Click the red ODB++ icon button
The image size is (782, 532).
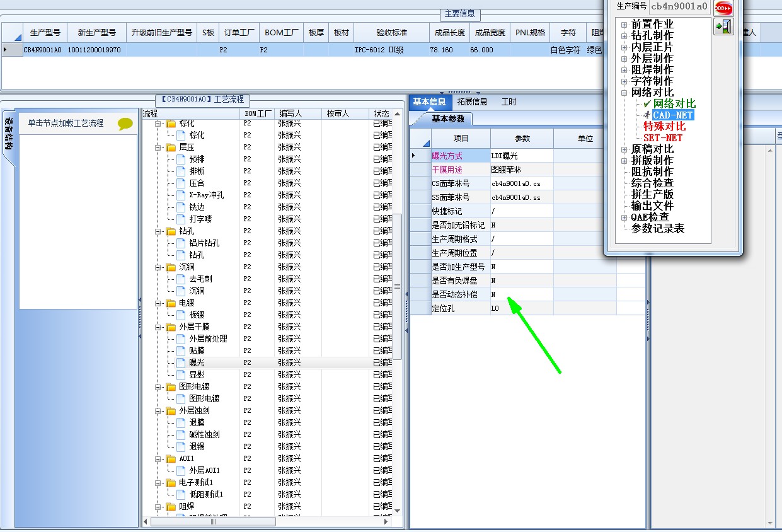723,8
